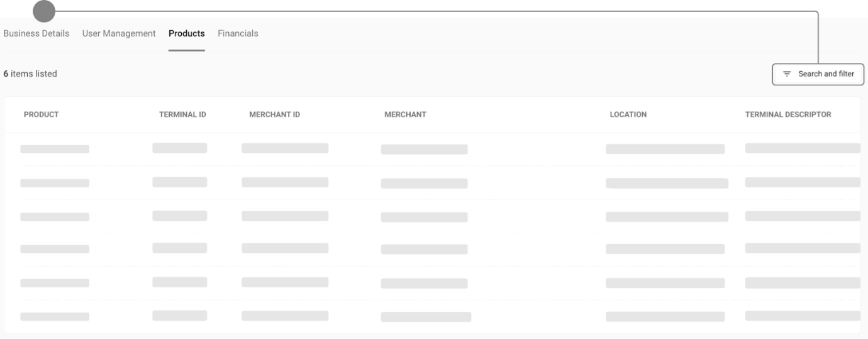Click the MERCHANT ID column header
868x339 pixels.
[275, 114]
